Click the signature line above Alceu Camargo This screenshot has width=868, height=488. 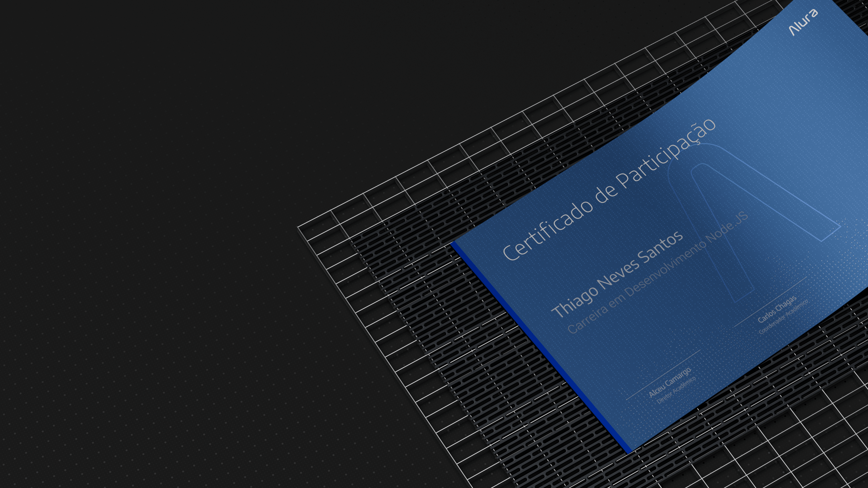pyautogui.click(x=663, y=375)
